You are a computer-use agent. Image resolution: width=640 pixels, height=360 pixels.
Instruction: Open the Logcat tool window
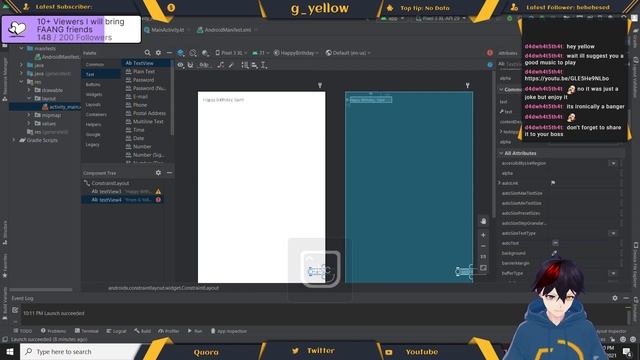pos(116,331)
